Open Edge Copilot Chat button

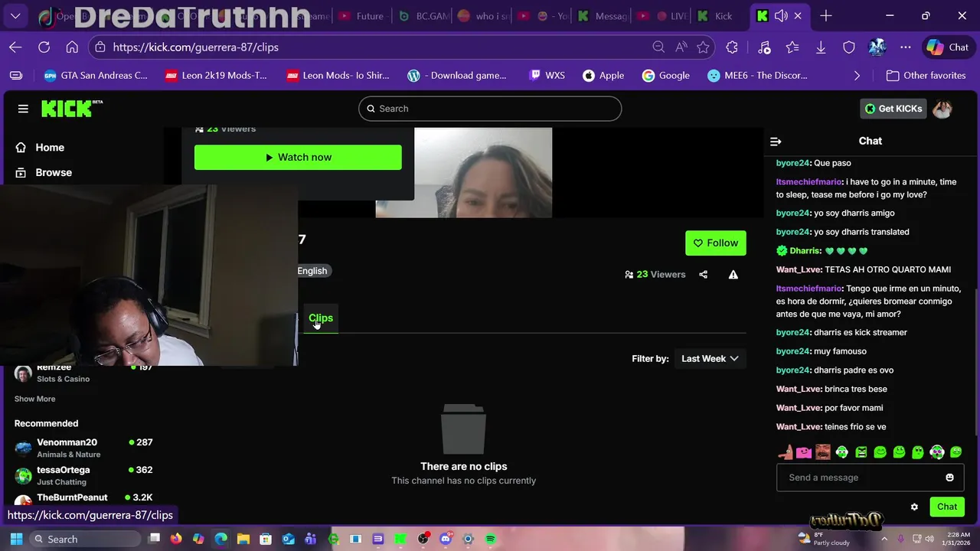[x=948, y=47]
